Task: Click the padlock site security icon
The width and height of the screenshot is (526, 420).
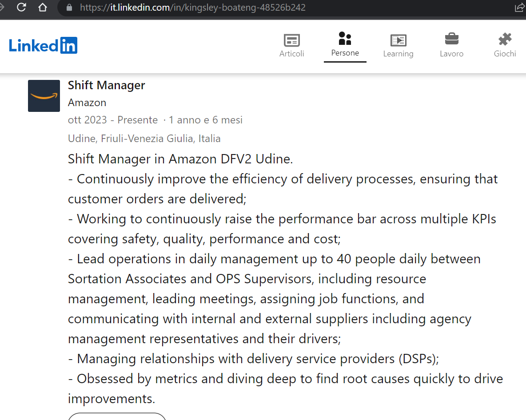Action: tap(69, 8)
